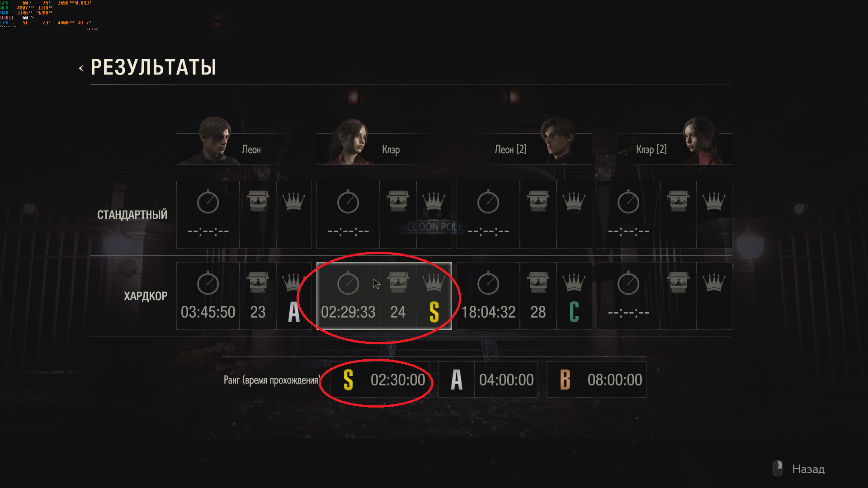Select the Леон character column header
The image size is (868, 488).
(x=251, y=150)
